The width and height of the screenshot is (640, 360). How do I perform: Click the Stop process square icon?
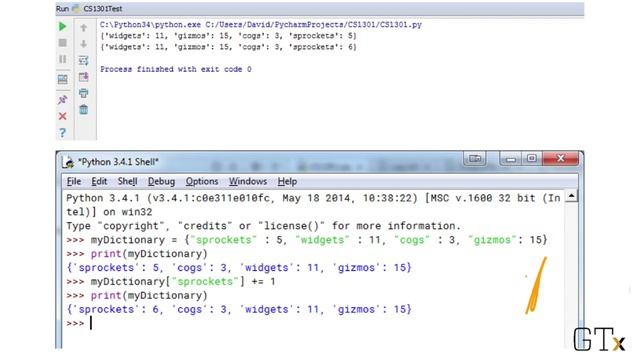(x=62, y=43)
